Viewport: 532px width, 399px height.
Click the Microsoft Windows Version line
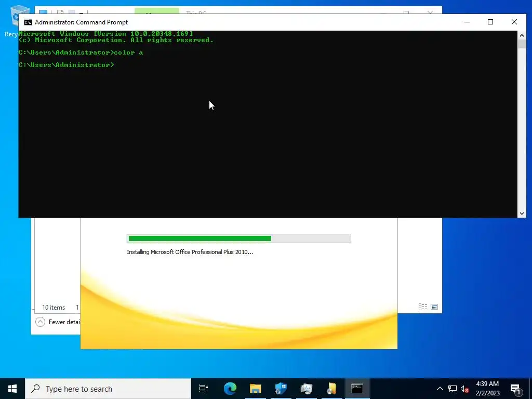pyautogui.click(x=105, y=34)
